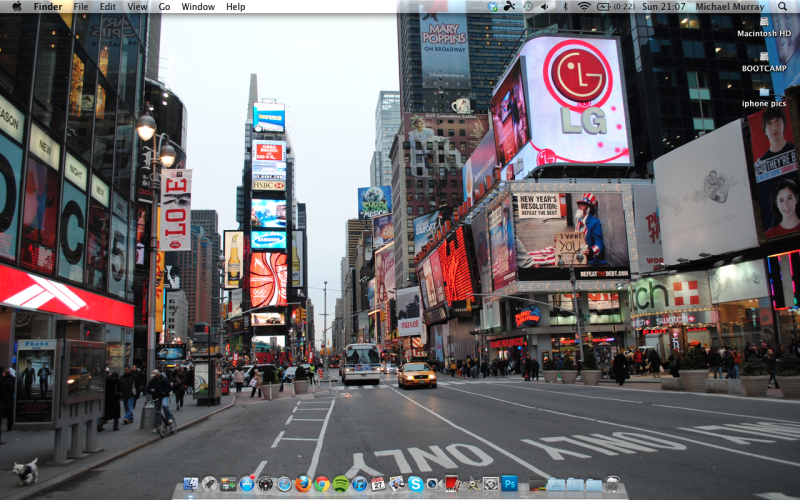Open the third blue folder stack in Dock
Screen dimensions: 800x500
click(593, 484)
